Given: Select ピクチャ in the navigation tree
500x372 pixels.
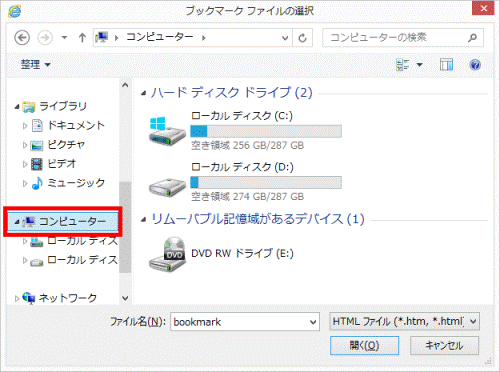Looking at the screenshot, I should pos(66,145).
